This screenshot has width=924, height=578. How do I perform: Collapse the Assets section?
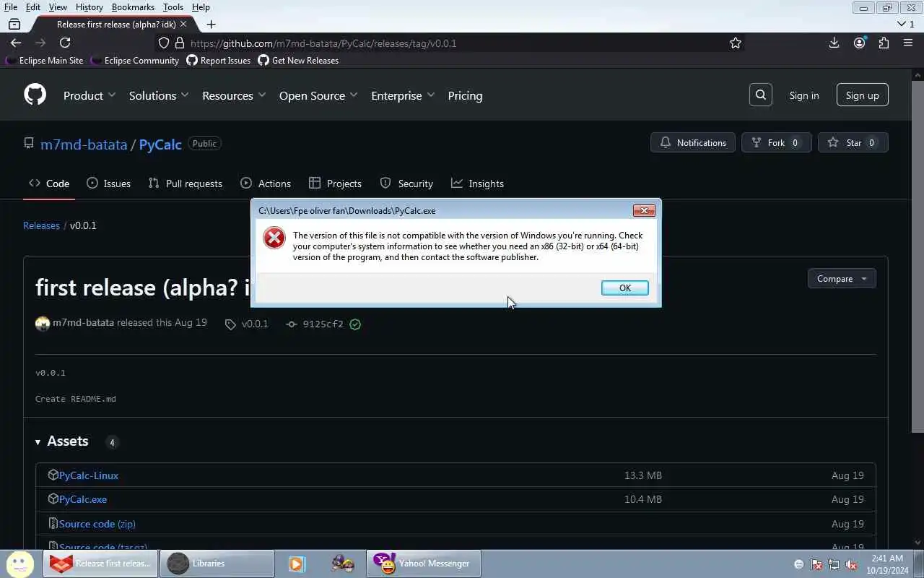pos(62,441)
